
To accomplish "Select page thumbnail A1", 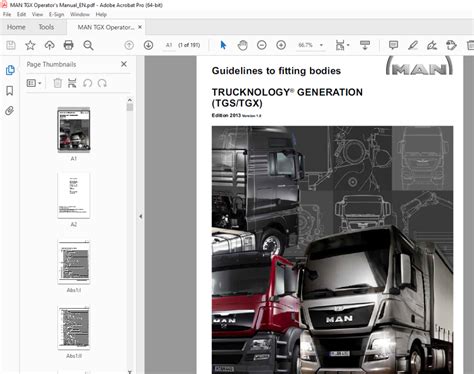I will (74, 130).
